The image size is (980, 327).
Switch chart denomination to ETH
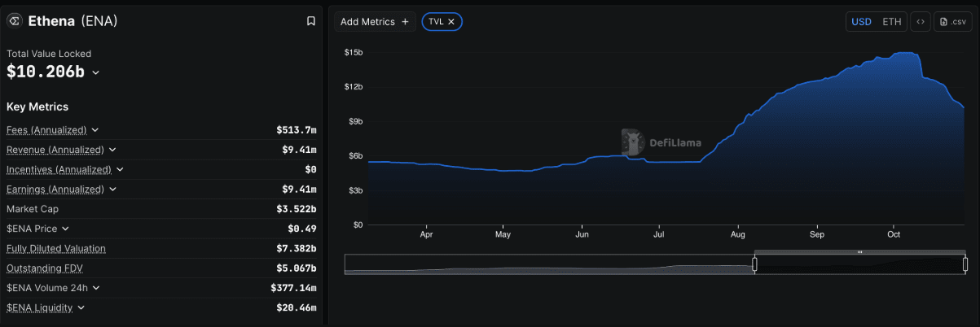[x=892, y=22]
